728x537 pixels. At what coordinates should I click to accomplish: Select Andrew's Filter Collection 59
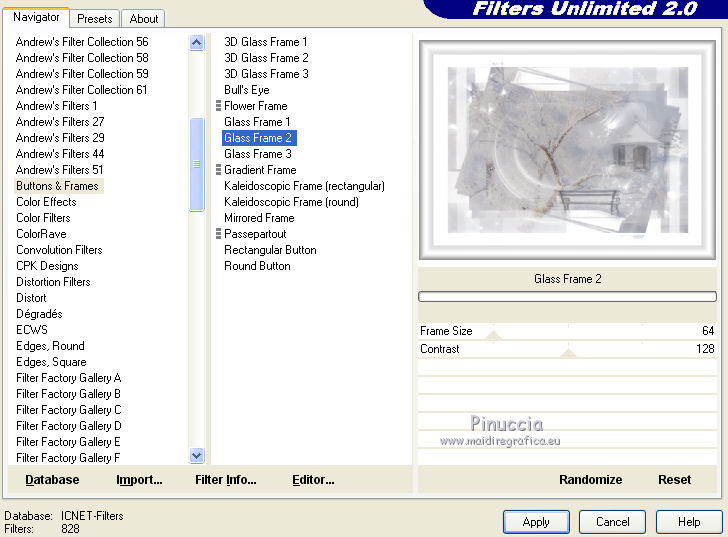[82, 74]
